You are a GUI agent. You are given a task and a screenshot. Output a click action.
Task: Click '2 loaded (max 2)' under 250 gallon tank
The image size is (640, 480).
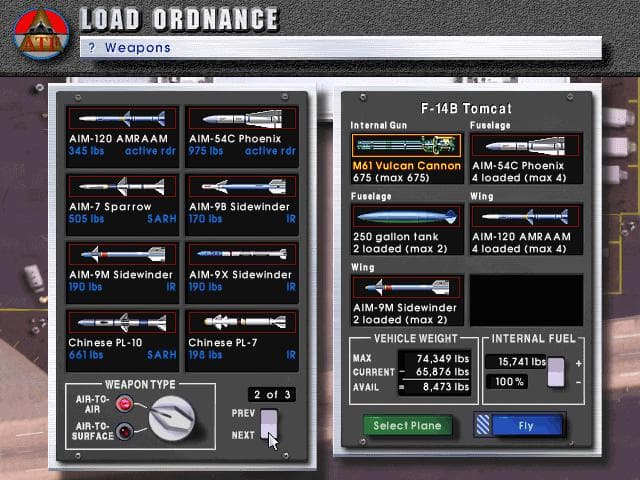click(x=400, y=249)
